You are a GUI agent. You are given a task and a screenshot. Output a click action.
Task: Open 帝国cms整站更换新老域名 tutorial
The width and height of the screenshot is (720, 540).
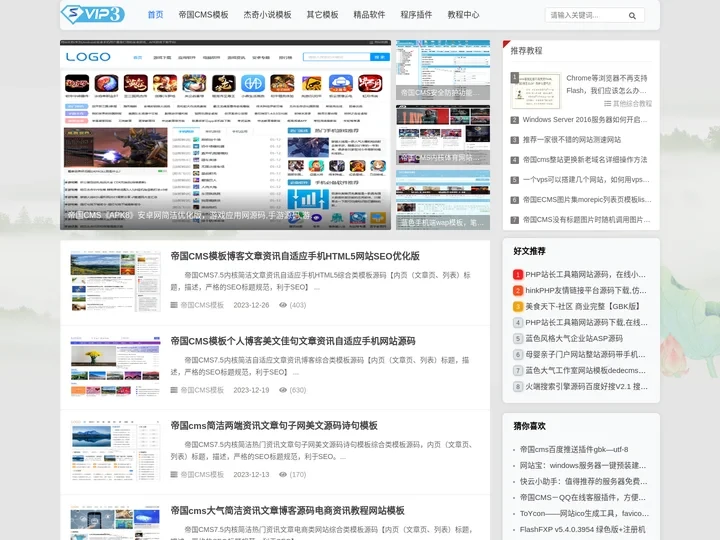(x=585, y=159)
